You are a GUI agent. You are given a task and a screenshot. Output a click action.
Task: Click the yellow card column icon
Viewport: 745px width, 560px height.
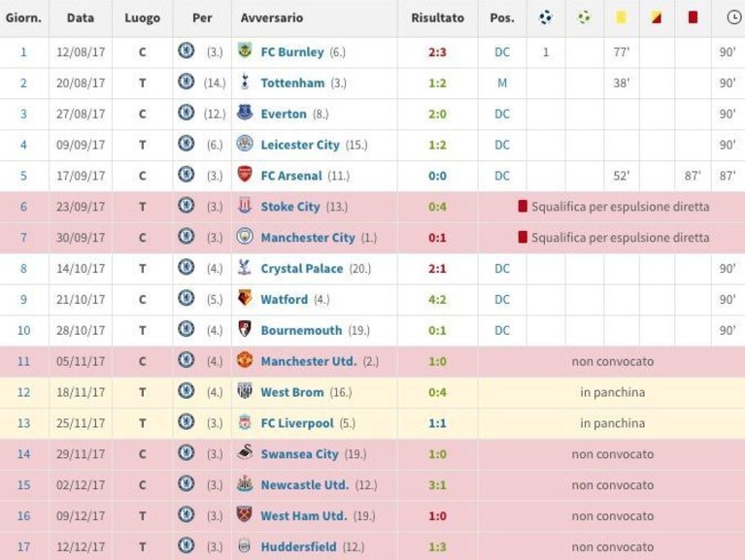click(621, 17)
